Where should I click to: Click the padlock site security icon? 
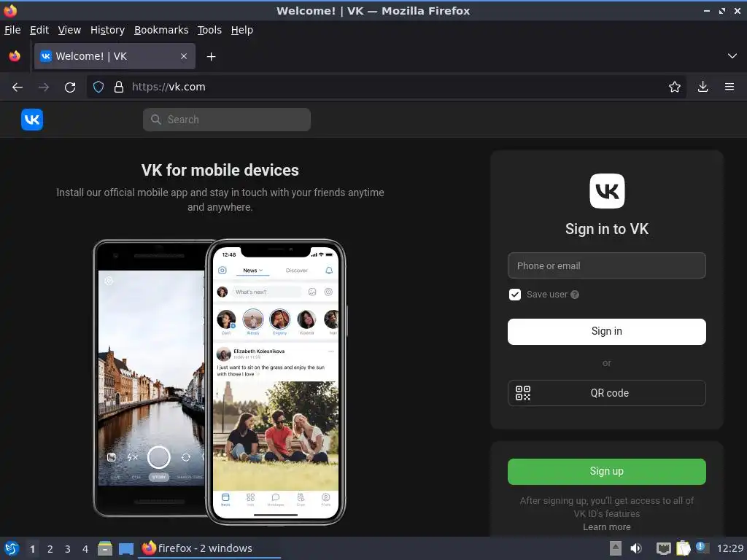[x=119, y=87]
